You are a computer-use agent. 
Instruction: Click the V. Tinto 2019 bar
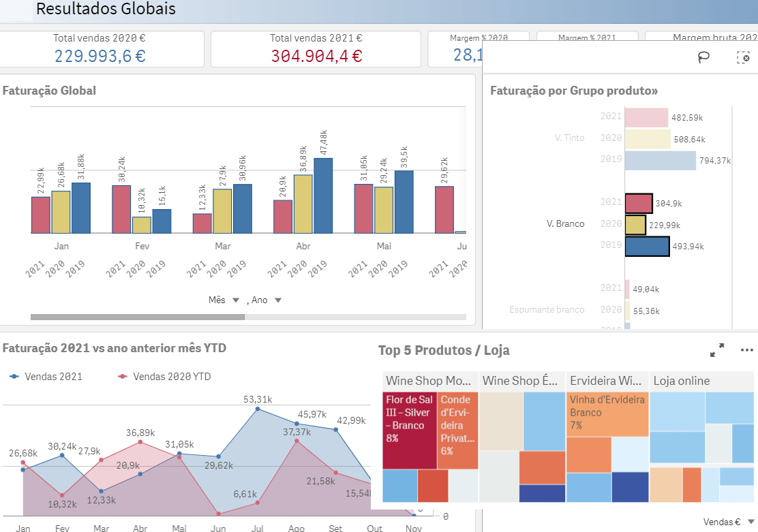661,161
